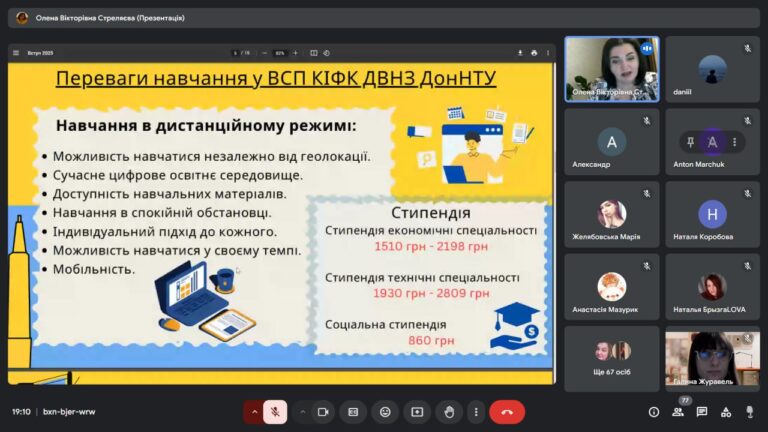Screen dimensions: 768x432
Task: Click the PDF zoom percentage field
Action: pyautogui.click(x=280, y=53)
